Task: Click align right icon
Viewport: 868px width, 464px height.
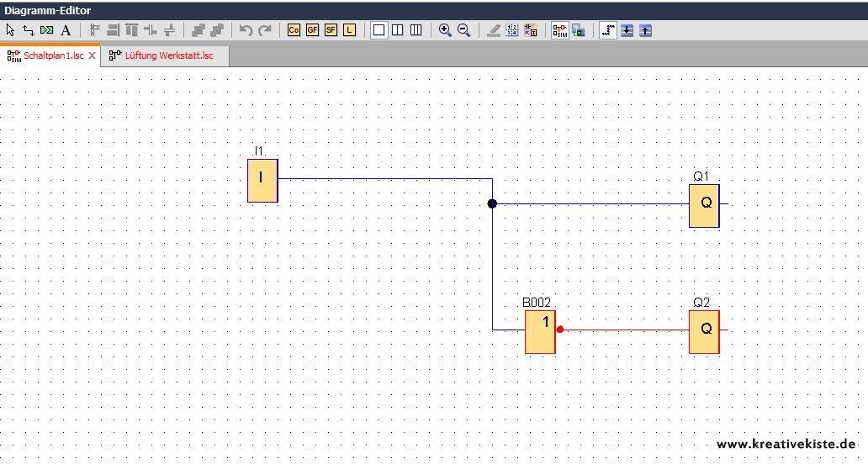Action: coord(113,30)
